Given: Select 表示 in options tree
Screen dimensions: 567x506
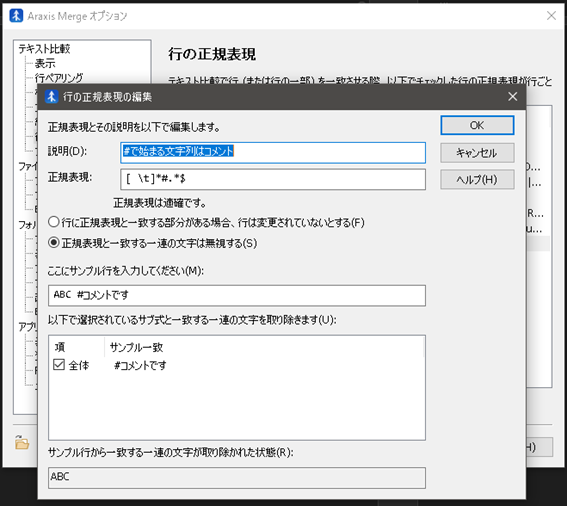Looking at the screenshot, I should pos(45,64).
